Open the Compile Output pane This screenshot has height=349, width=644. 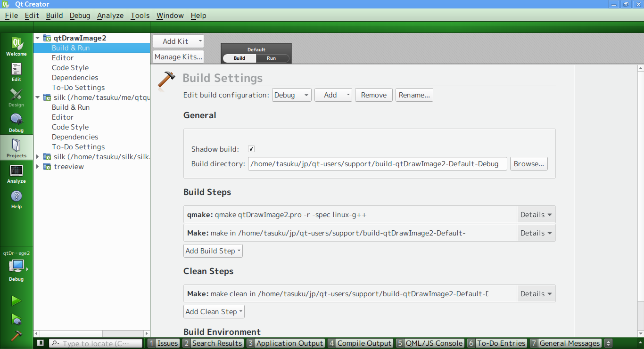tap(360, 343)
